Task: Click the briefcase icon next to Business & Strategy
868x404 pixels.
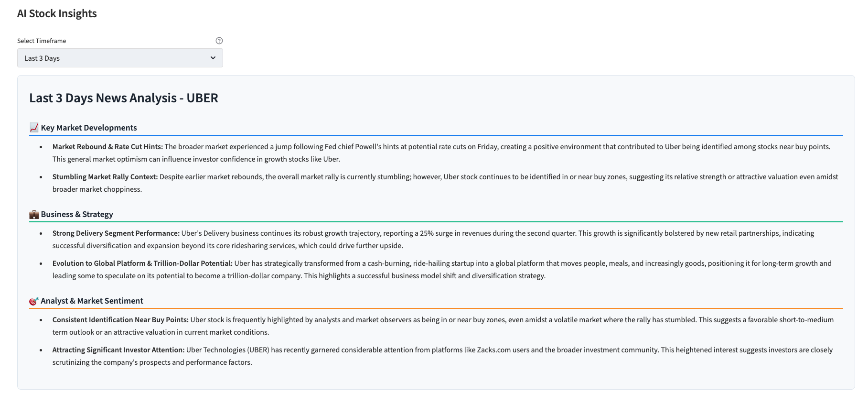Action: point(34,214)
